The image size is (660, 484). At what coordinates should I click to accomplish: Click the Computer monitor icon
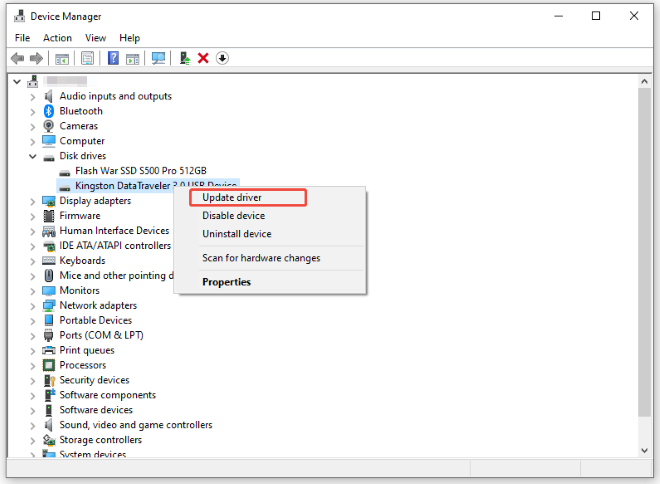[x=49, y=141]
